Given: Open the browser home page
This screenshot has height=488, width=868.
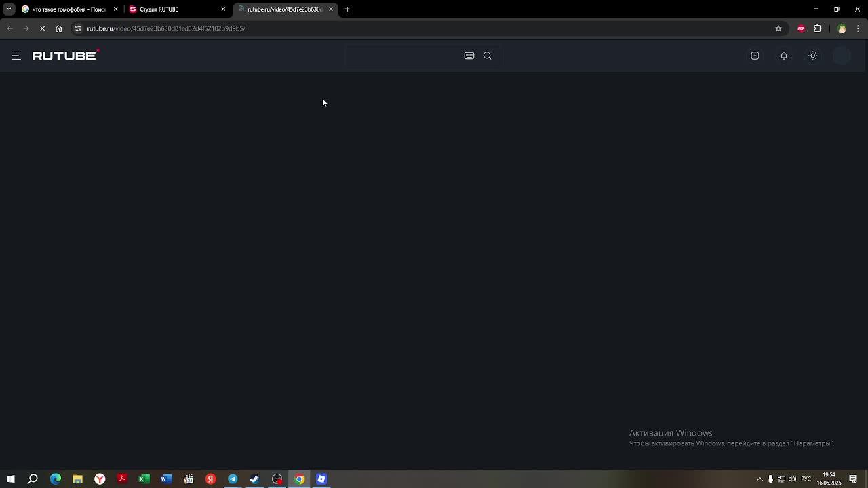Looking at the screenshot, I should tap(59, 28).
